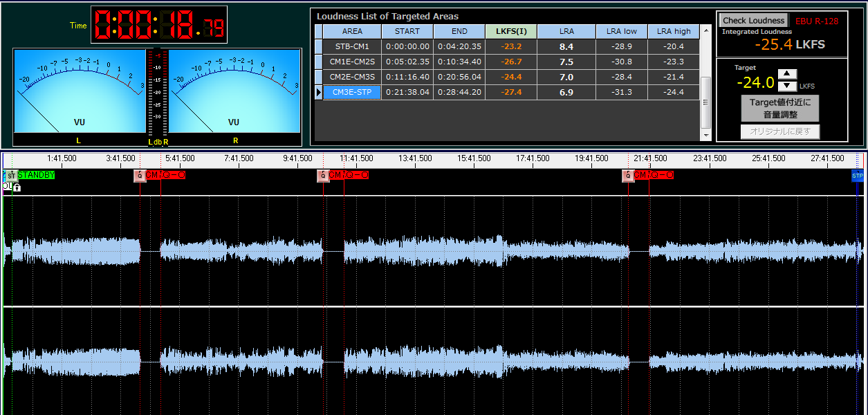Select the blue STP stop marker

click(858, 176)
